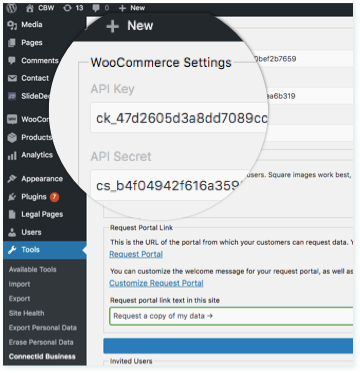
Task: Click the SlideDeck icon in sidebar
Action: [x=12, y=96]
